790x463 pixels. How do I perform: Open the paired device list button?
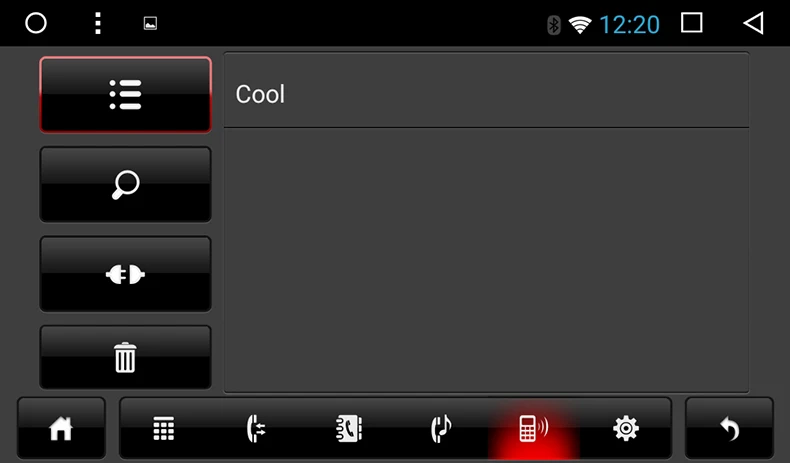[x=125, y=95]
